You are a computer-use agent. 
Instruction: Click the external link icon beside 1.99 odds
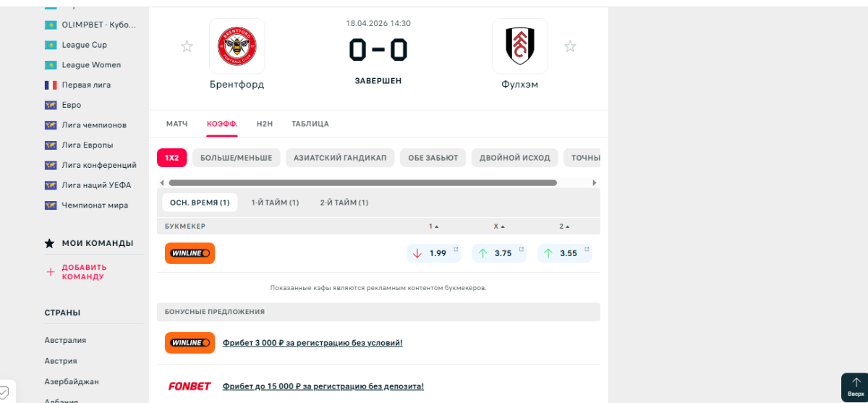tap(456, 250)
